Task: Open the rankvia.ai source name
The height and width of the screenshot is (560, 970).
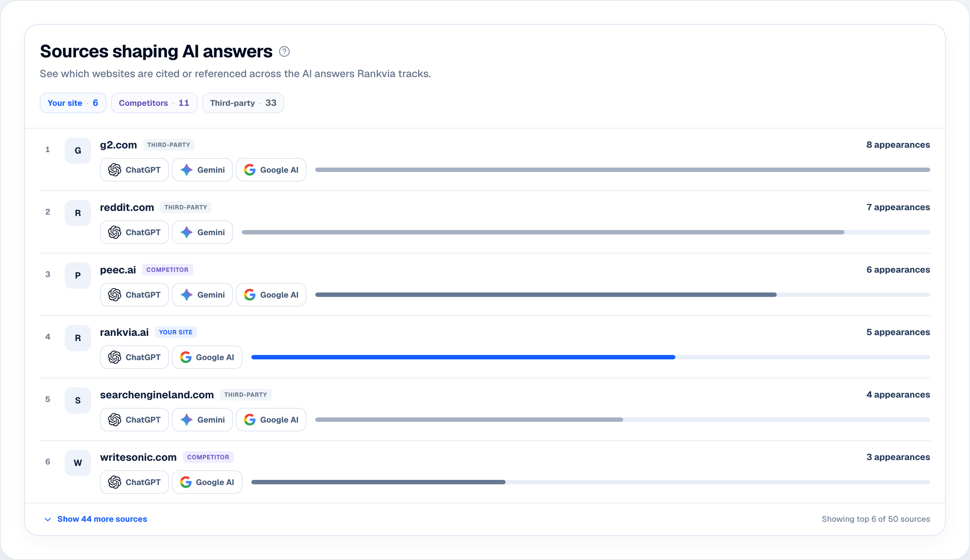Action: pyautogui.click(x=124, y=332)
